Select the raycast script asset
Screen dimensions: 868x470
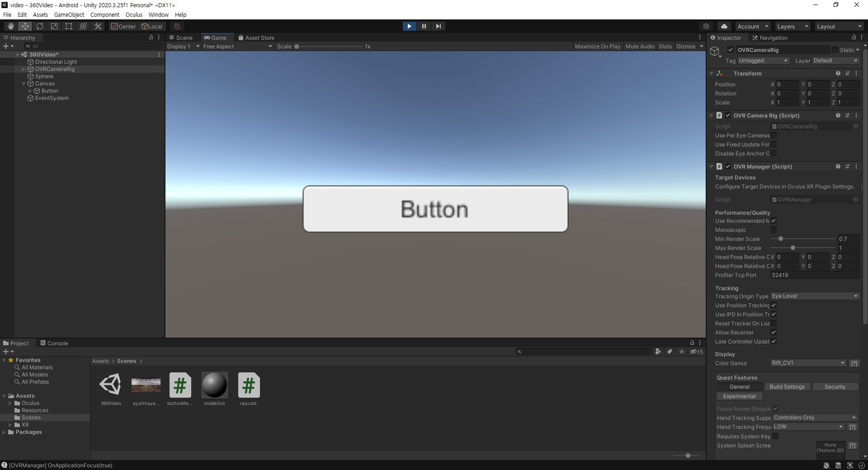pos(249,389)
